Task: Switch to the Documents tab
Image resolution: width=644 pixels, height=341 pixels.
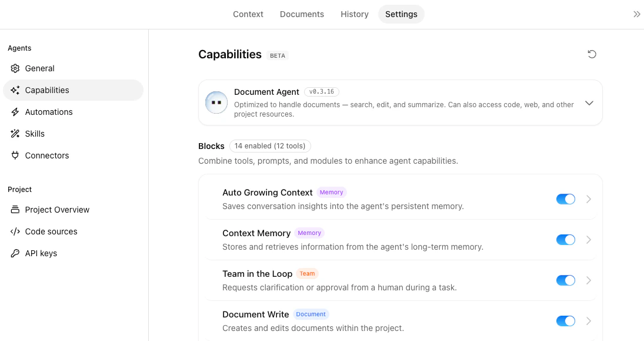Action: coord(302,14)
